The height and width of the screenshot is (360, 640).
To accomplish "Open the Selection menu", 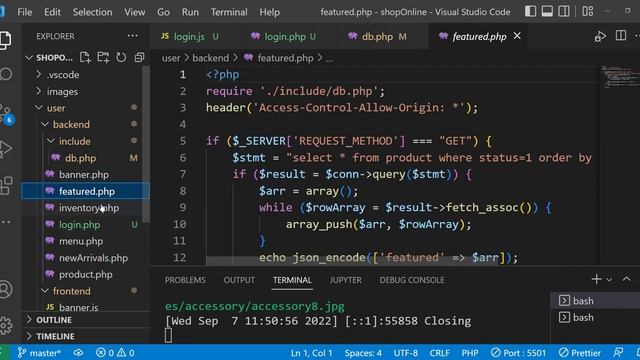I will click(x=92, y=12).
